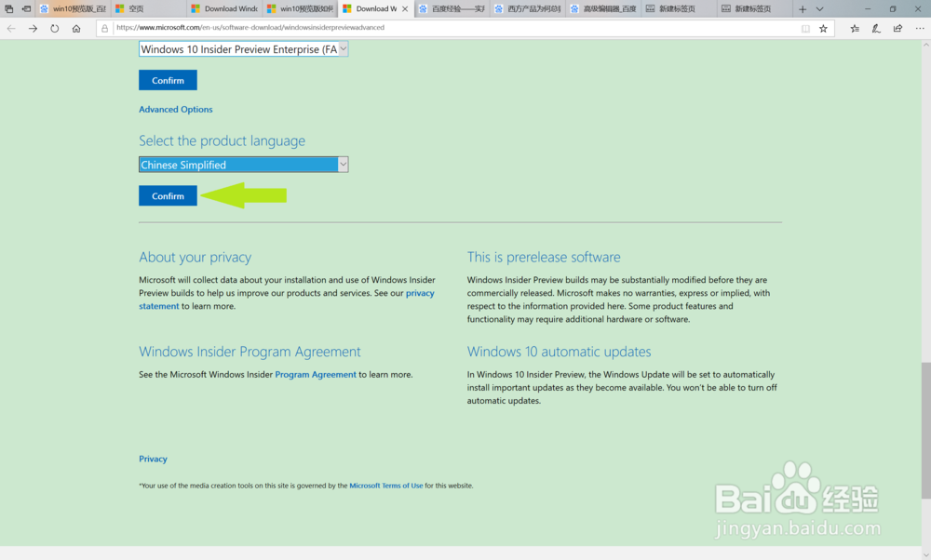Click the Privacy footer link
The image size is (931, 560).
(154, 460)
